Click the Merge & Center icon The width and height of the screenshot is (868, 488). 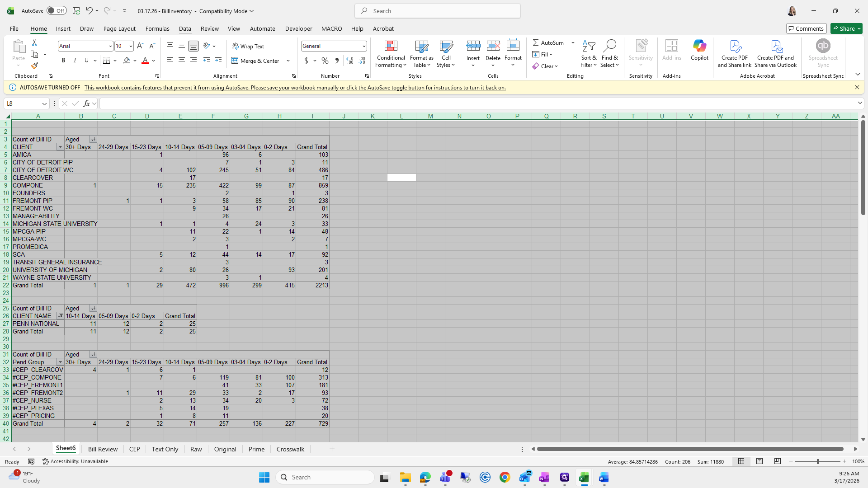235,61
